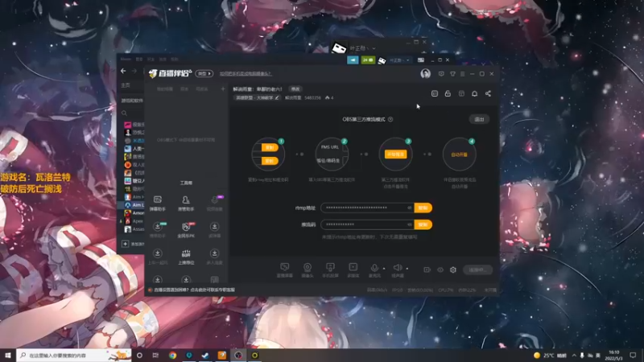The image size is (644, 362).
Task: Click green icon in second background window title bar
Action: point(368,60)
